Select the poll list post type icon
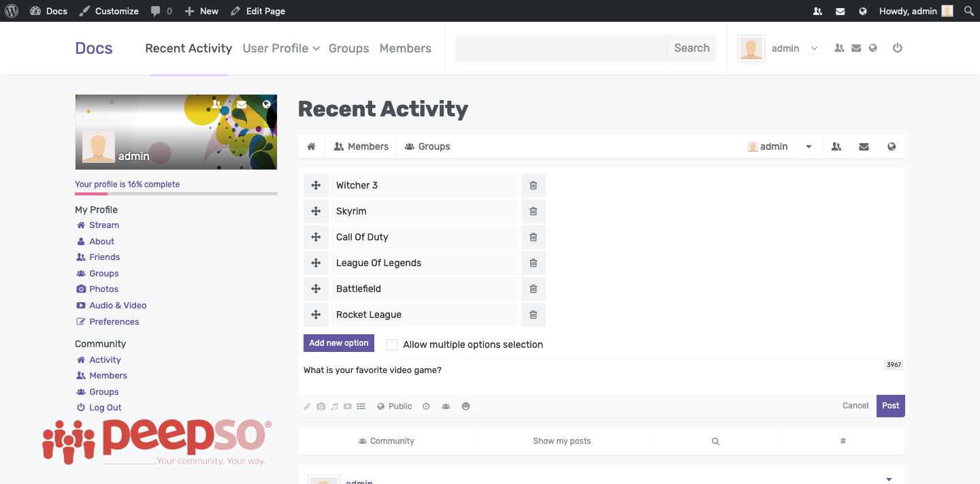The width and height of the screenshot is (980, 484). click(361, 406)
